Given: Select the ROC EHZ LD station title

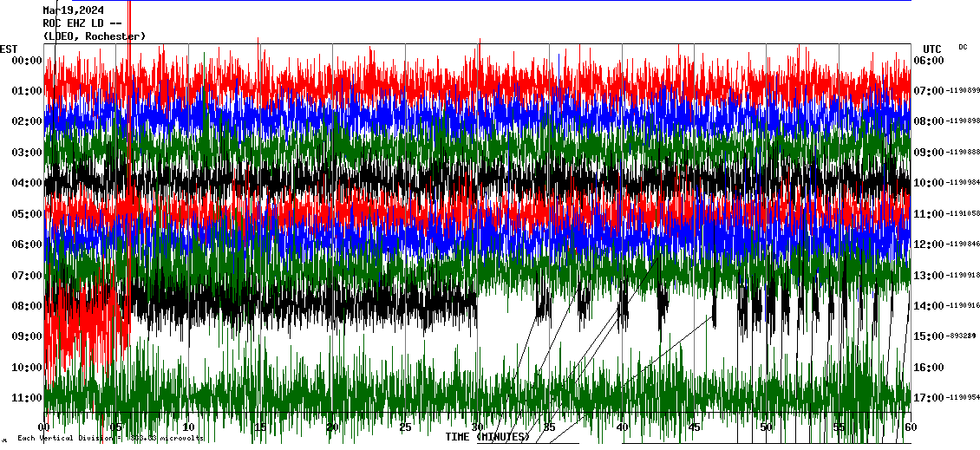Looking at the screenshot, I should [x=83, y=23].
